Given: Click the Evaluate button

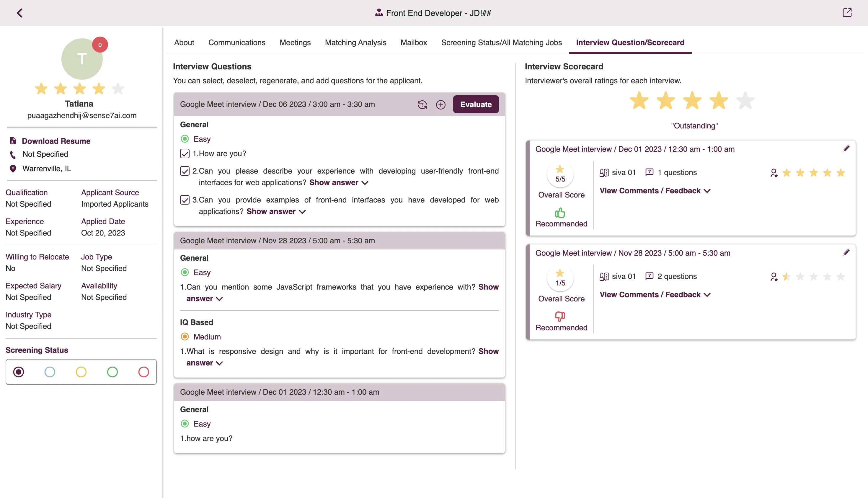Looking at the screenshot, I should [475, 105].
